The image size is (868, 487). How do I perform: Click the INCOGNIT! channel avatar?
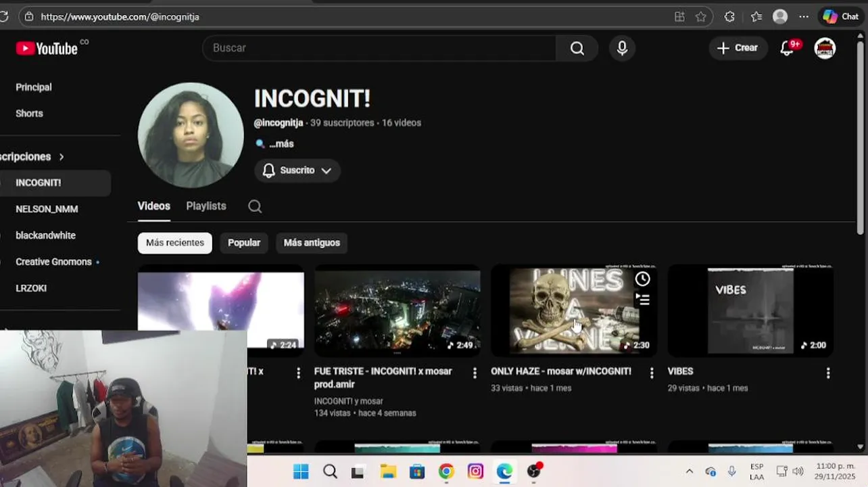click(x=191, y=135)
